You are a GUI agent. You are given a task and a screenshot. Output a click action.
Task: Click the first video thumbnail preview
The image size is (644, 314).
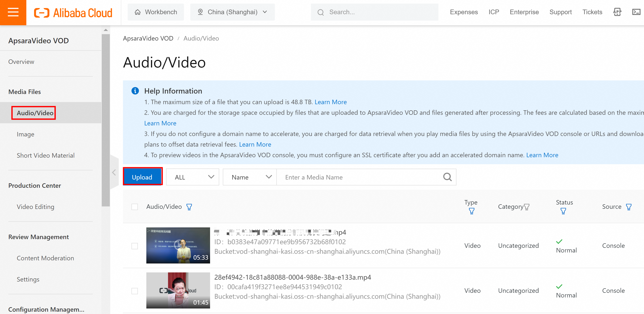[177, 245]
